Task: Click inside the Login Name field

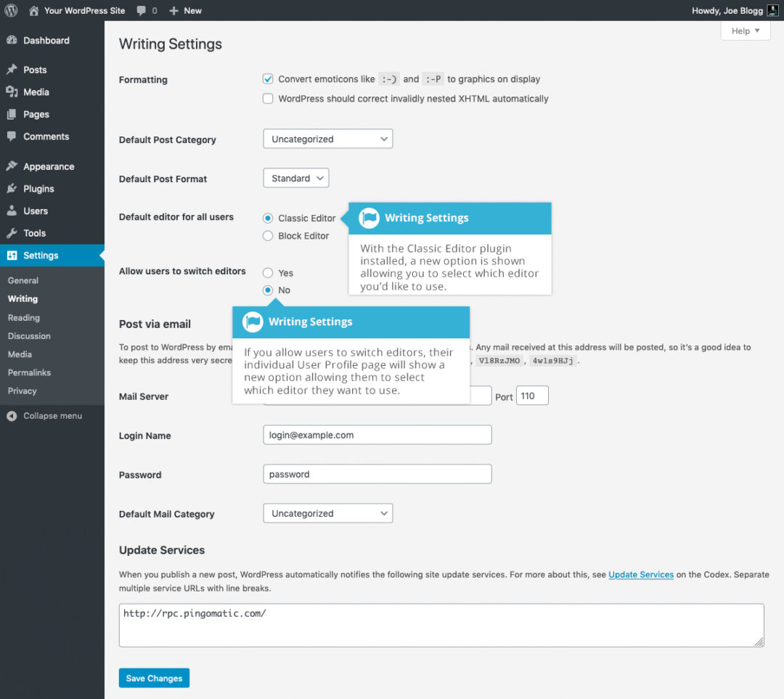Action: tap(377, 434)
